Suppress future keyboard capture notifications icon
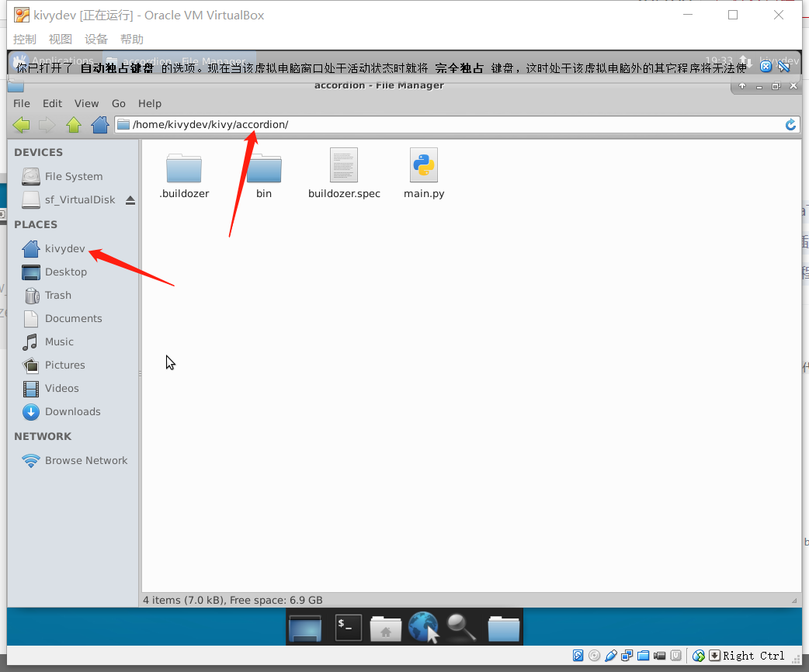This screenshot has height=672, width=809. tap(784, 66)
